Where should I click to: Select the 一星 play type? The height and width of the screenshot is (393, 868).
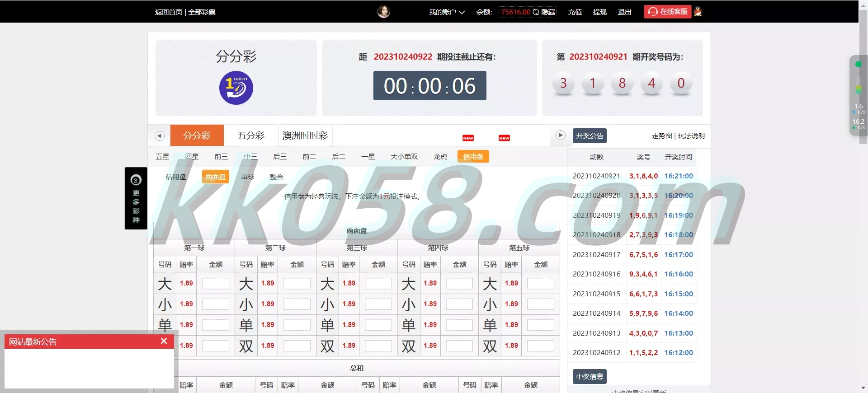[368, 156]
